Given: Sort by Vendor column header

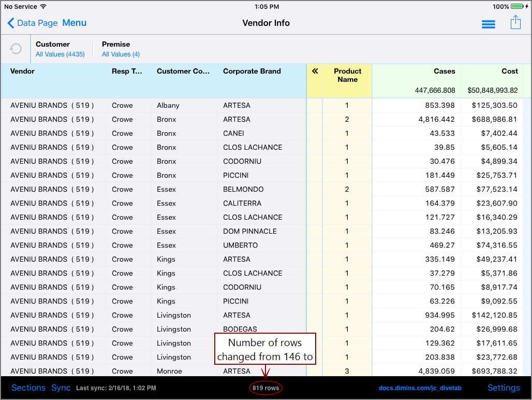Looking at the screenshot, I should pyautogui.click(x=23, y=72).
